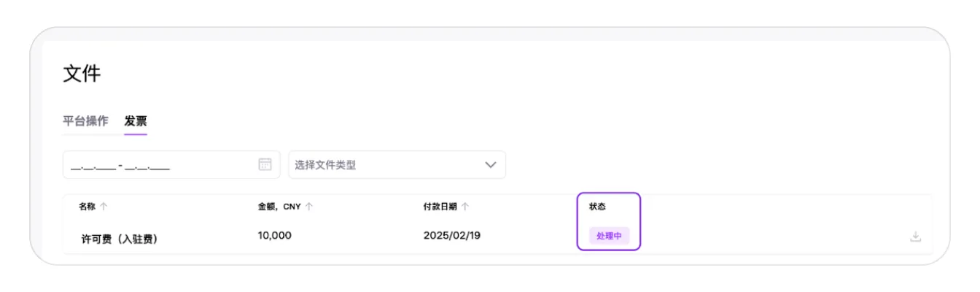Expand the file type dropdown chevron
This screenshot has height=292, width=980.
(x=491, y=165)
